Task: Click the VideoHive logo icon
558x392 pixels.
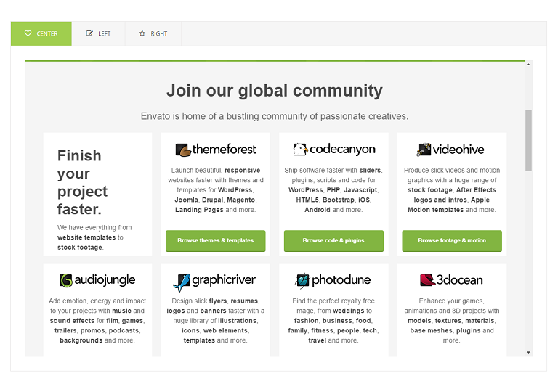Action: [424, 150]
